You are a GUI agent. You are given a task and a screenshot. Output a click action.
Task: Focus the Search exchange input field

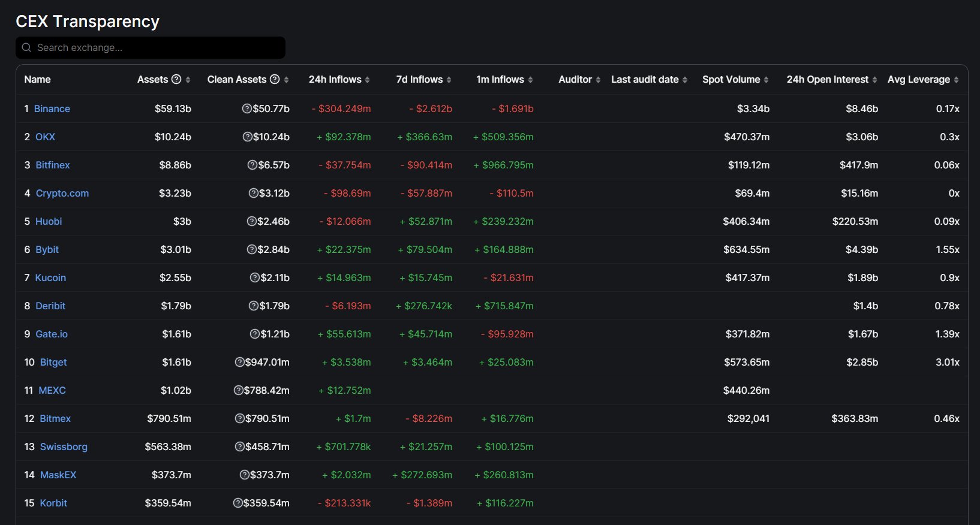tap(151, 47)
